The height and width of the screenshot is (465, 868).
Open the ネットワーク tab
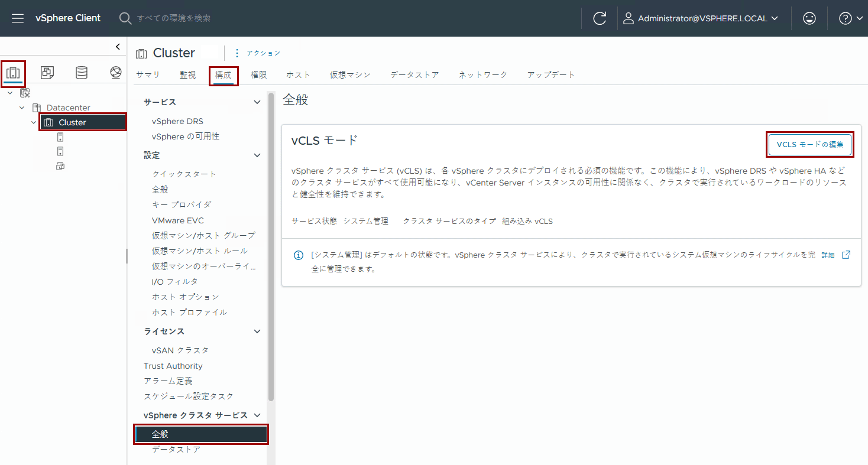[x=483, y=75]
